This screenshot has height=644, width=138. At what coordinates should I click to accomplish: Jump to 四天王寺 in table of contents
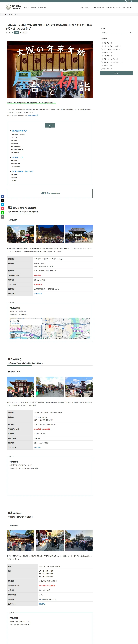point(15,137)
